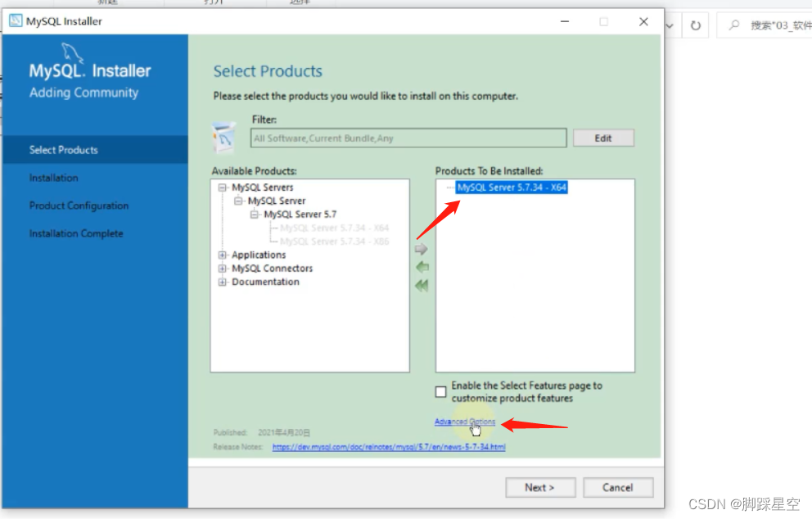Image resolution: width=812 pixels, height=519 pixels.
Task: Click the add product right arrow icon
Action: pos(421,249)
